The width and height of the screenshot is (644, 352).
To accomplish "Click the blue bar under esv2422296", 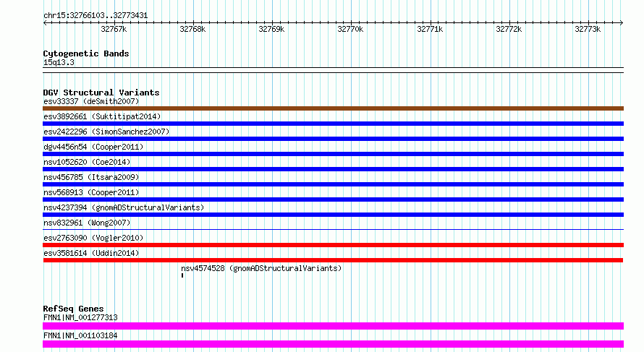I will [x=333, y=139].
